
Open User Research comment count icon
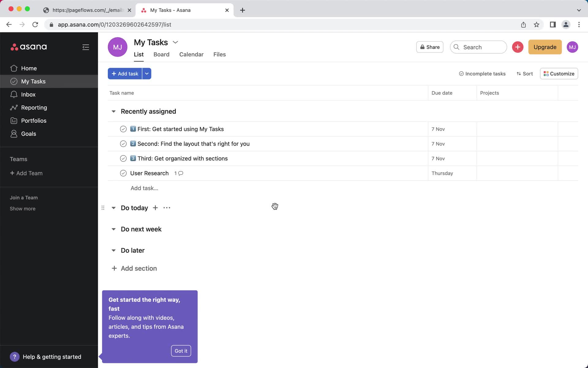(179, 173)
